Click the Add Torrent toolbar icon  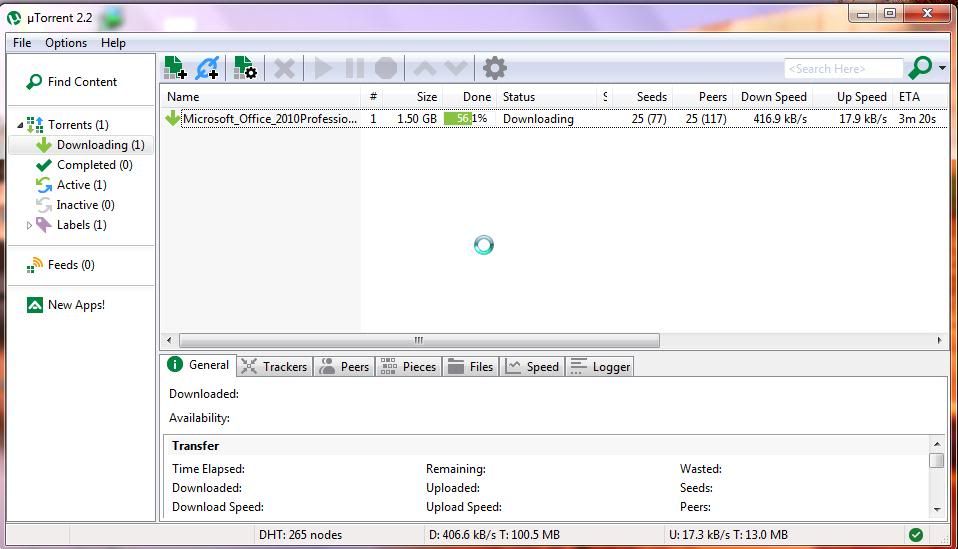[176, 68]
